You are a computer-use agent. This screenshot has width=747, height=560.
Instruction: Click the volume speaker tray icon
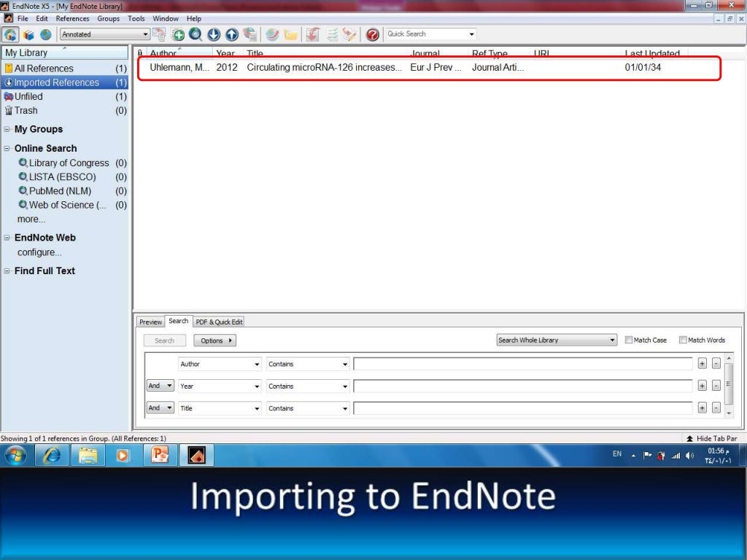coord(689,456)
